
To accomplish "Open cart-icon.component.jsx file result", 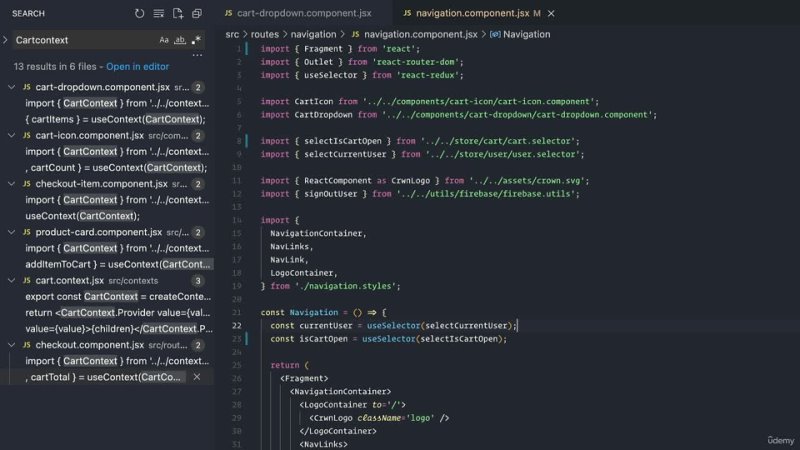I will pos(89,135).
